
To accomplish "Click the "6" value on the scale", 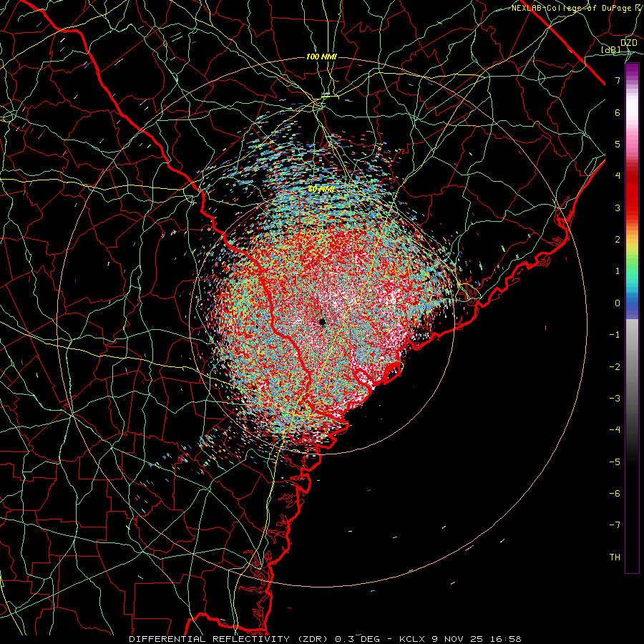I will tap(618, 112).
